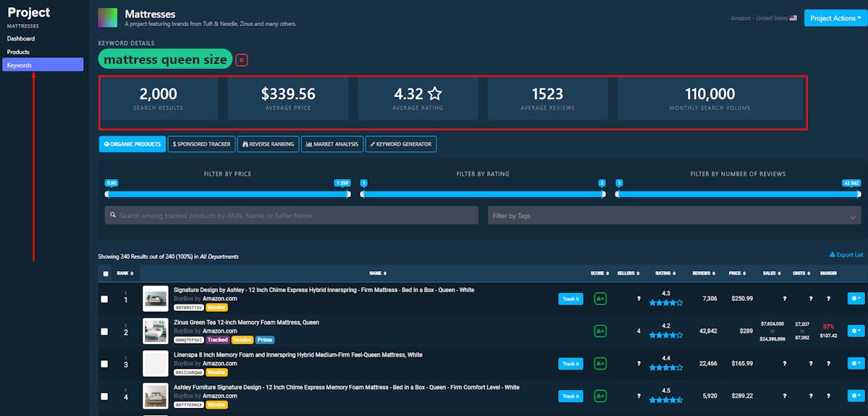This screenshot has width=868, height=416.
Task: Click the price filter minimum handle at 0.99
Action: click(107, 194)
